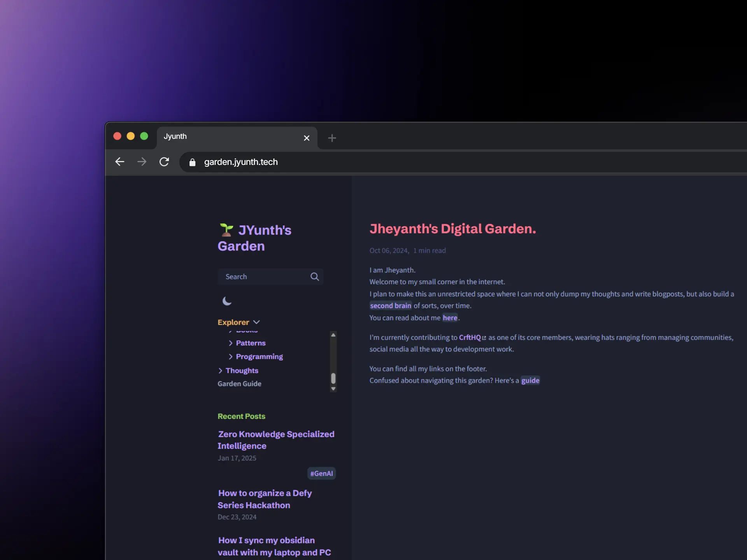Click the browser back arrow

(x=120, y=162)
